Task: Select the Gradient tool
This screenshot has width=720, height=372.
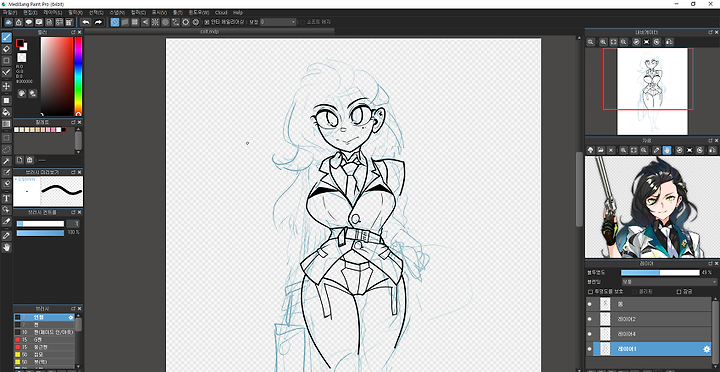Action: (x=6, y=124)
